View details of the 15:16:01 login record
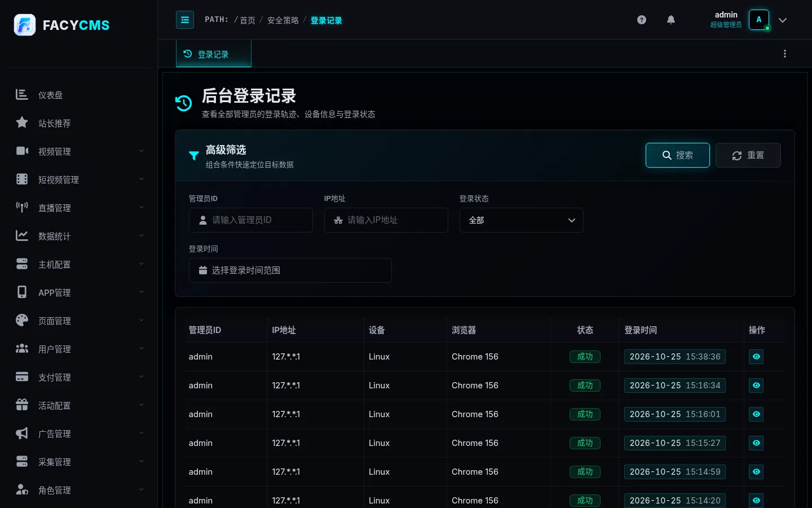This screenshot has width=812, height=508. tap(756, 414)
